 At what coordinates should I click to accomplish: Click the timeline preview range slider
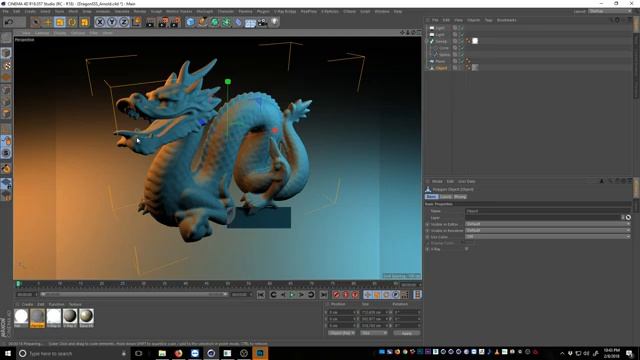[x=133, y=294]
